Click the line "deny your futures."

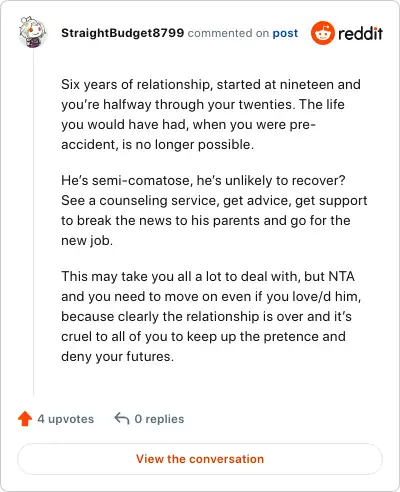coord(118,357)
